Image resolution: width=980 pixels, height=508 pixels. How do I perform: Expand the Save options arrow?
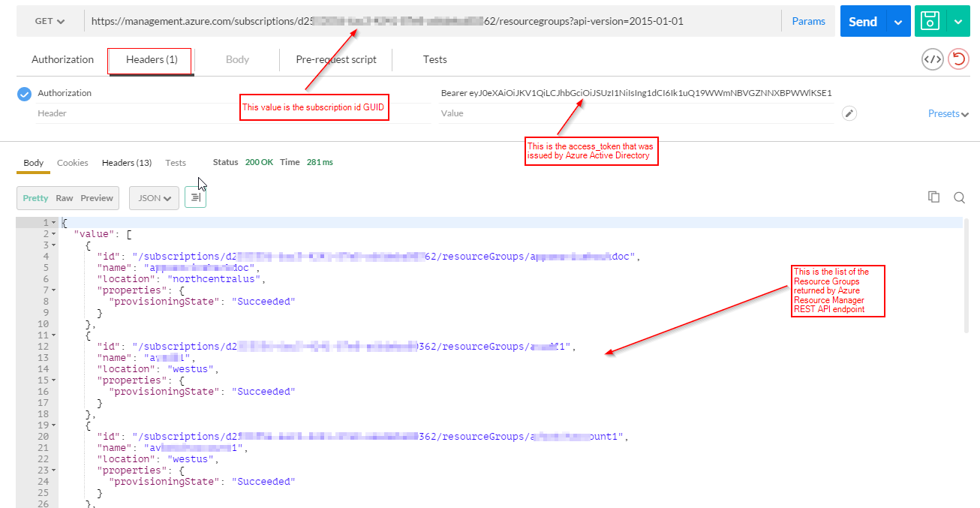[x=958, y=22]
